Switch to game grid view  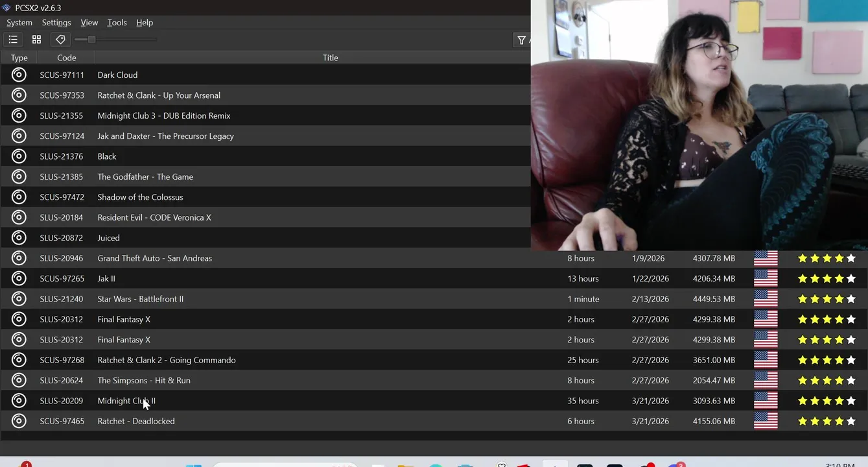point(36,40)
